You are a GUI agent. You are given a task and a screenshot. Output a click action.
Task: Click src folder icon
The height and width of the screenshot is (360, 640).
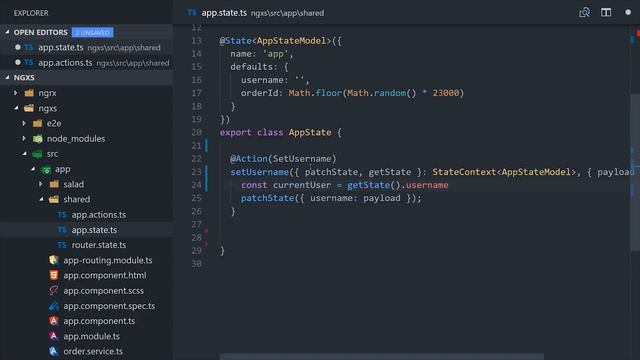(38, 154)
